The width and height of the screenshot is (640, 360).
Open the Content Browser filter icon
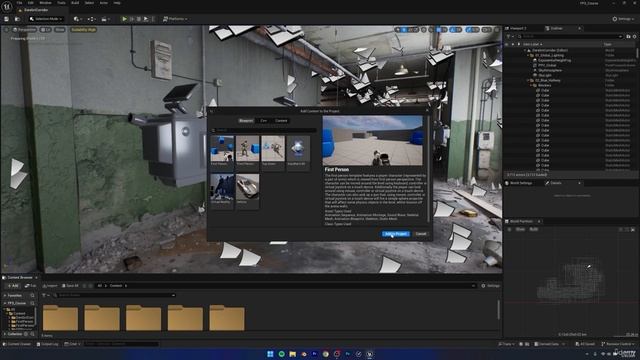pos(45,295)
